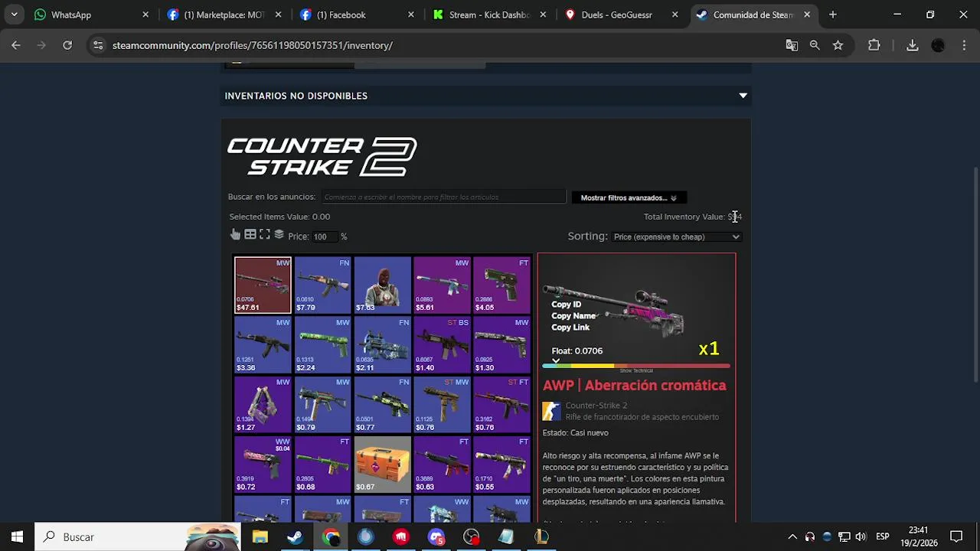Click the Counter Strike 2 logo
The image size is (980, 551).
tap(322, 157)
